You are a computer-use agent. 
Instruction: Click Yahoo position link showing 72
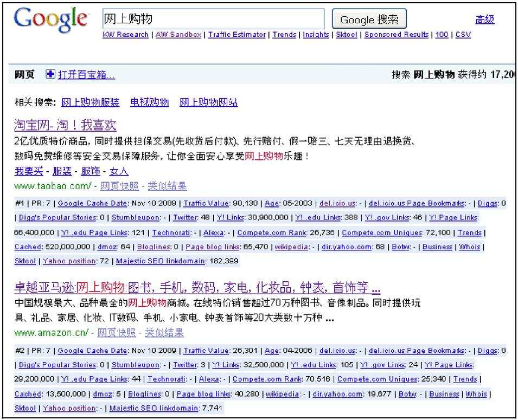[69, 261]
